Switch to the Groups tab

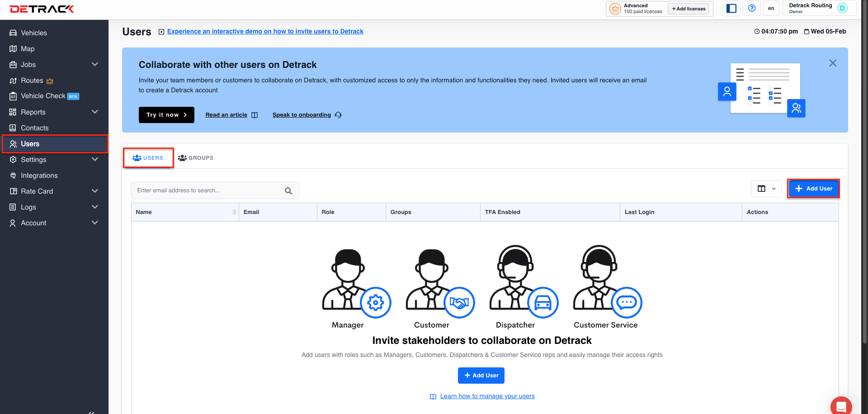click(196, 158)
